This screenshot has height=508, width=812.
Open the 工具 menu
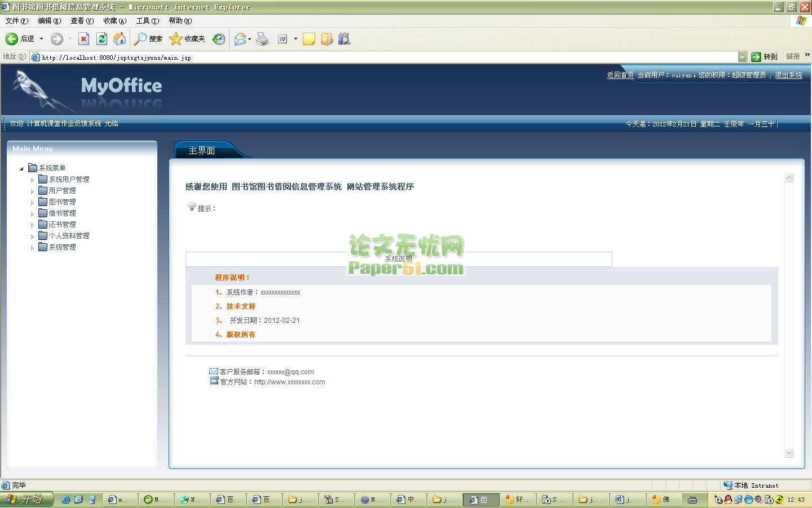click(147, 21)
